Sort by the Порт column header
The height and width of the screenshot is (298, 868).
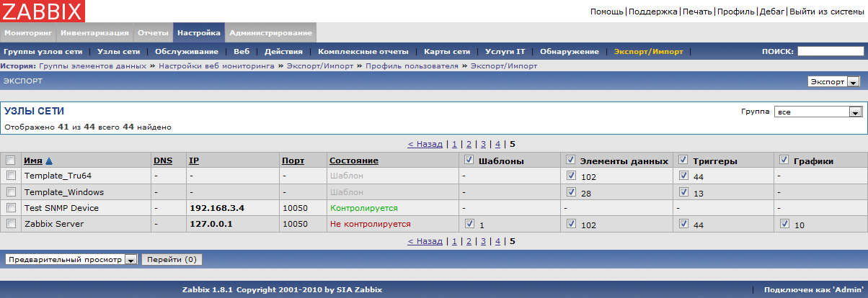(293, 161)
